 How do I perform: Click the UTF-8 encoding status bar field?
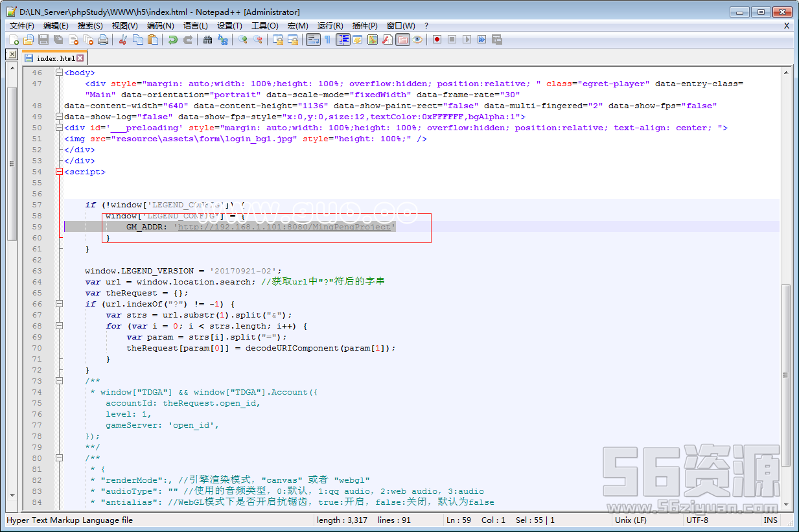click(x=697, y=520)
